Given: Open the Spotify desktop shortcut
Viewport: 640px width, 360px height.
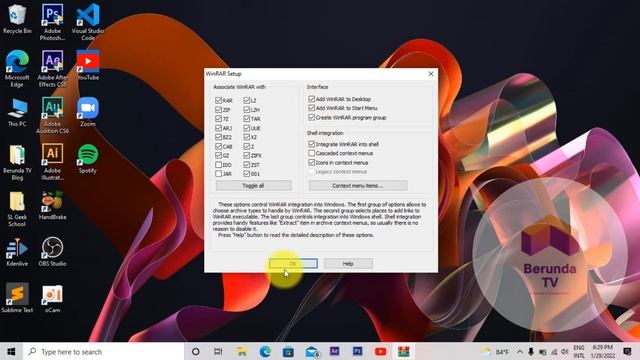Looking at the screenshot, I should coord(88,159).
